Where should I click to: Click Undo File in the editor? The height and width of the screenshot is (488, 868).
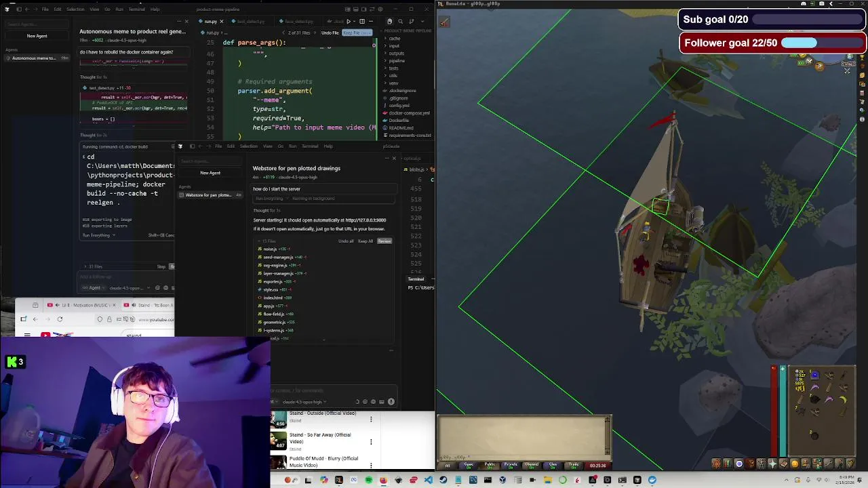click(x=330, y=33)
